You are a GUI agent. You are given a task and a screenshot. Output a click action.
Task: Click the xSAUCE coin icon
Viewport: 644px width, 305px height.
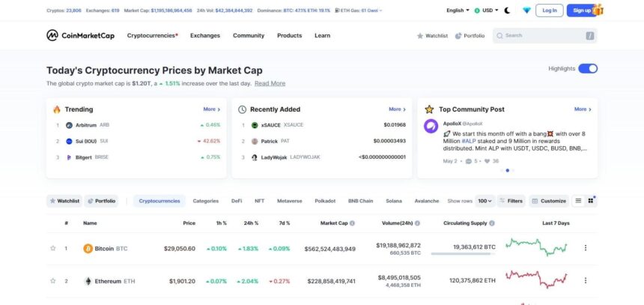(x=255, y=125)
